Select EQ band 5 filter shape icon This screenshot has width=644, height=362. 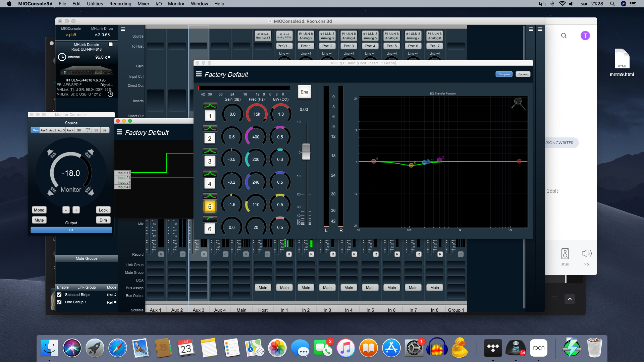(210, 196)
